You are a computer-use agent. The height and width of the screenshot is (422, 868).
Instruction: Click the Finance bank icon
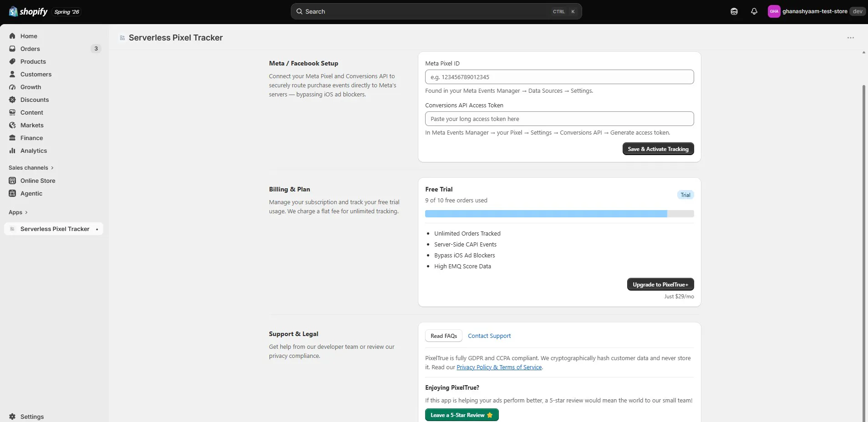click(12, 138)
